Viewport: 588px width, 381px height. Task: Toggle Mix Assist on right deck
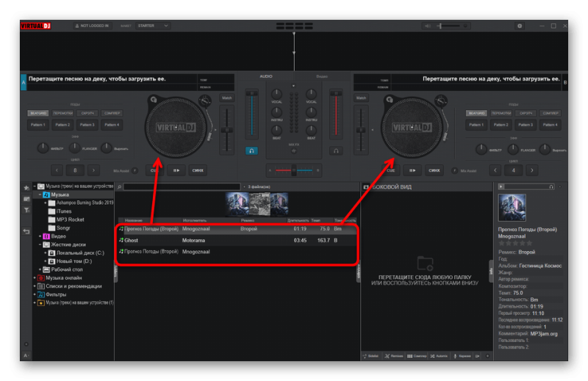(454, 171)
